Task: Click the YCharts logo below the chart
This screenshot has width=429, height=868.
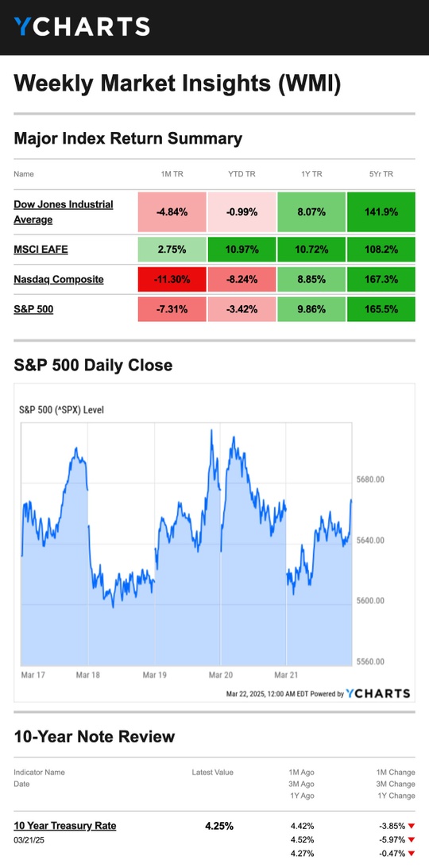Action: click(378, 694)
